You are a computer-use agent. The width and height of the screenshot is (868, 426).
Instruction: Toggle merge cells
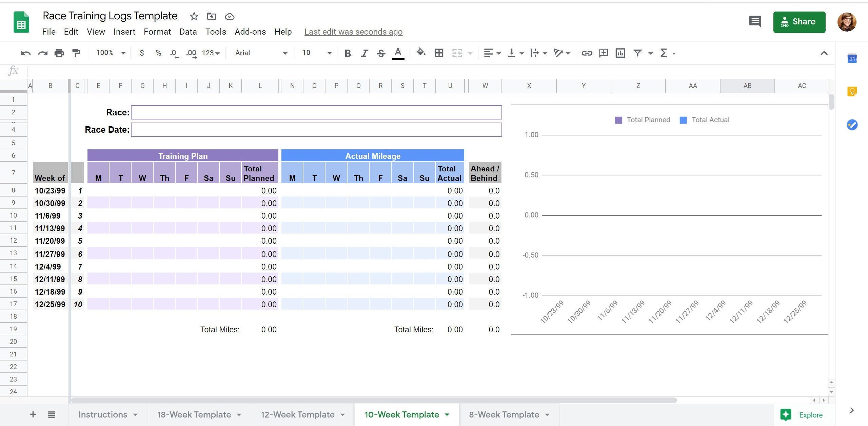457,53
